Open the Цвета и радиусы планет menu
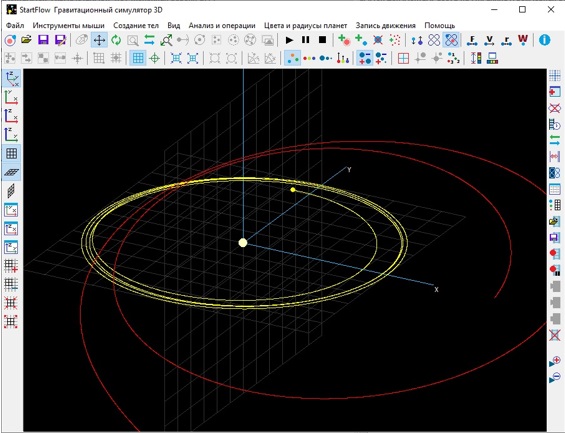Viewport: 565px width, 433px height. (305, 26)
